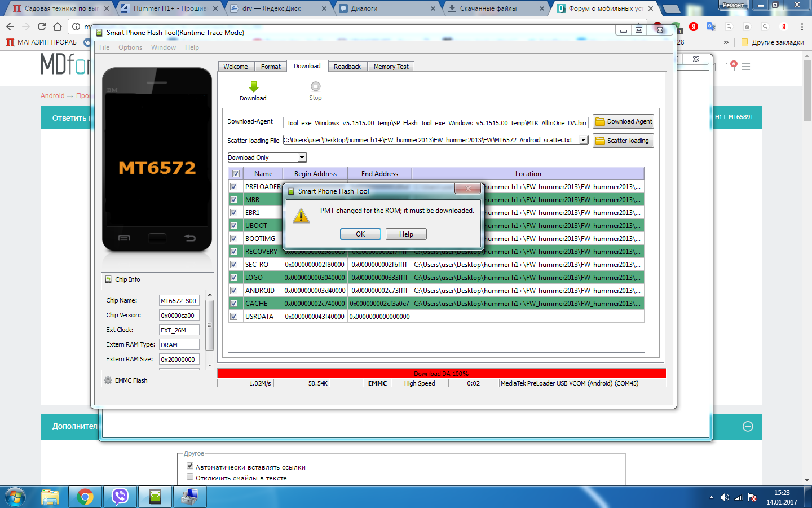Click Help in the PMT warning dialog
The height and width of the screenshot is (508, 812).
406,234
